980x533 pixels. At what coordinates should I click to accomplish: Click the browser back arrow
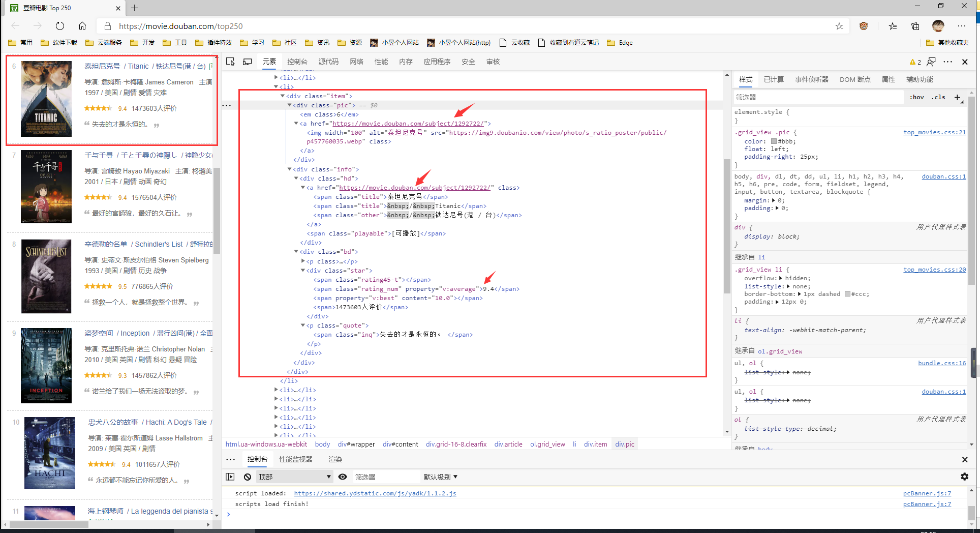pyautogui.click(x=15, y=26)
